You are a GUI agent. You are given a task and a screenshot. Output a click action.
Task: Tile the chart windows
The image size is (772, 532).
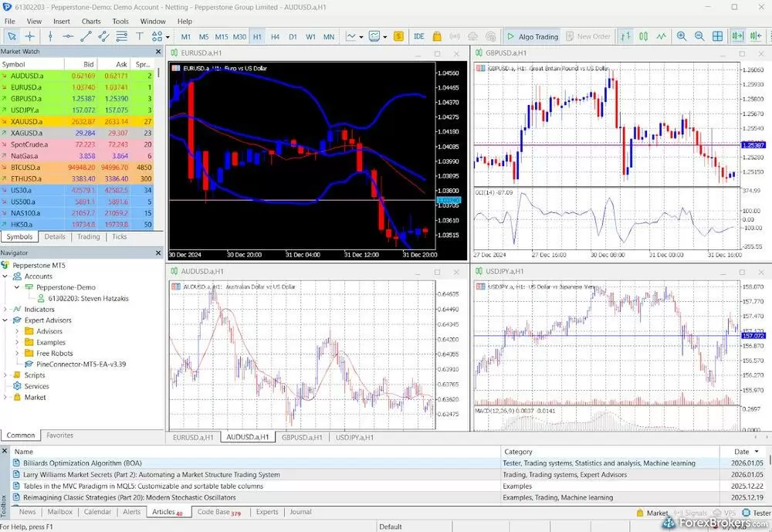[716, 36]
